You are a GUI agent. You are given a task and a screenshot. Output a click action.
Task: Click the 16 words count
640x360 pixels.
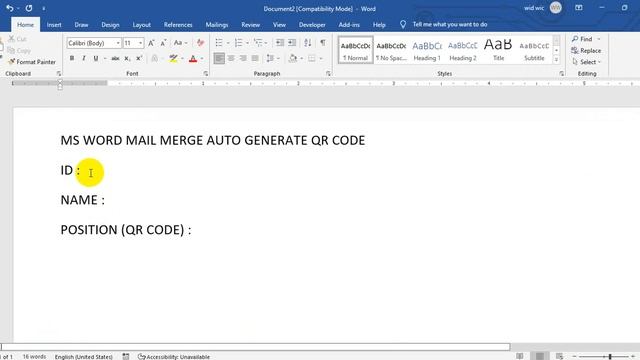coord(34,357)
